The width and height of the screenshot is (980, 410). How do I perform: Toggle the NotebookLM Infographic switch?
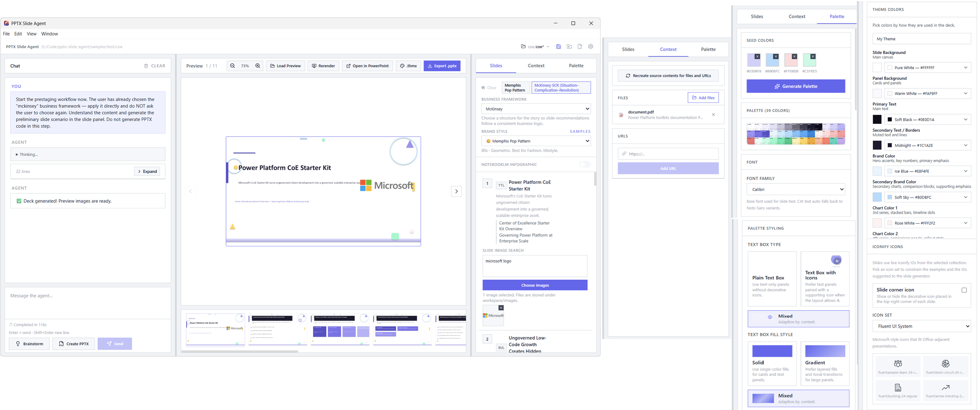coord(584,164)
